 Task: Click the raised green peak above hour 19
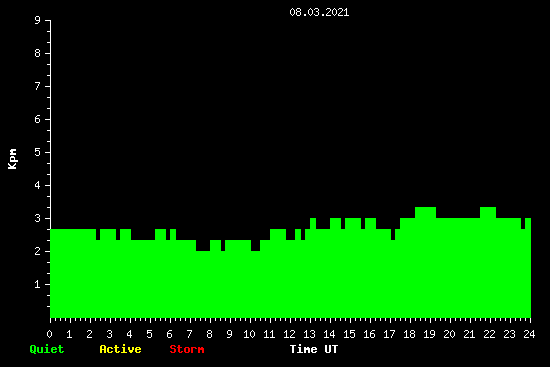coord(425,212)
